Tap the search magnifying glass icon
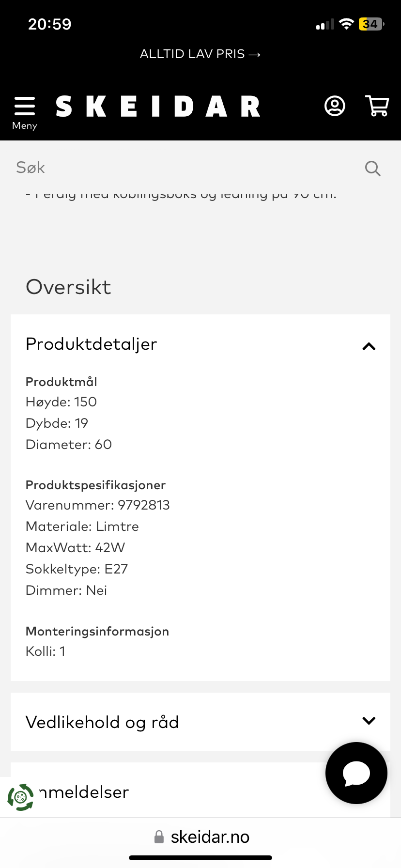The height and width of the screenshot is (868, 401). [x=372, y=168]
